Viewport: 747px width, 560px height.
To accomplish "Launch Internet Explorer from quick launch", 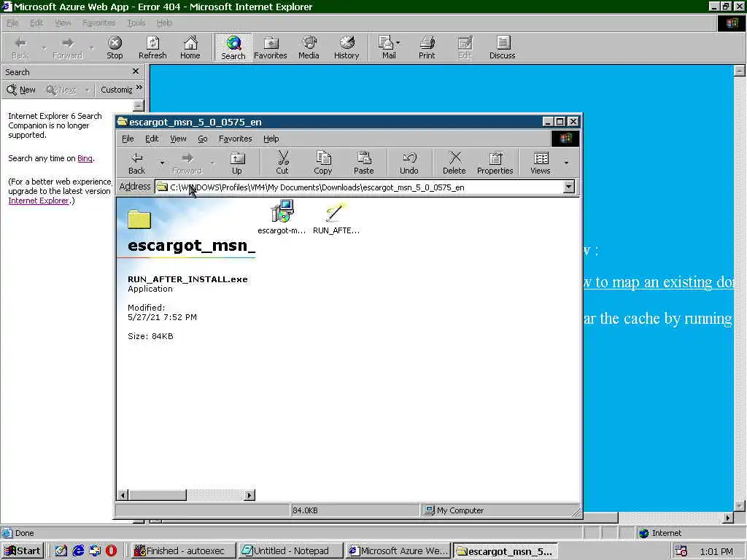I will tap(77, 551).
